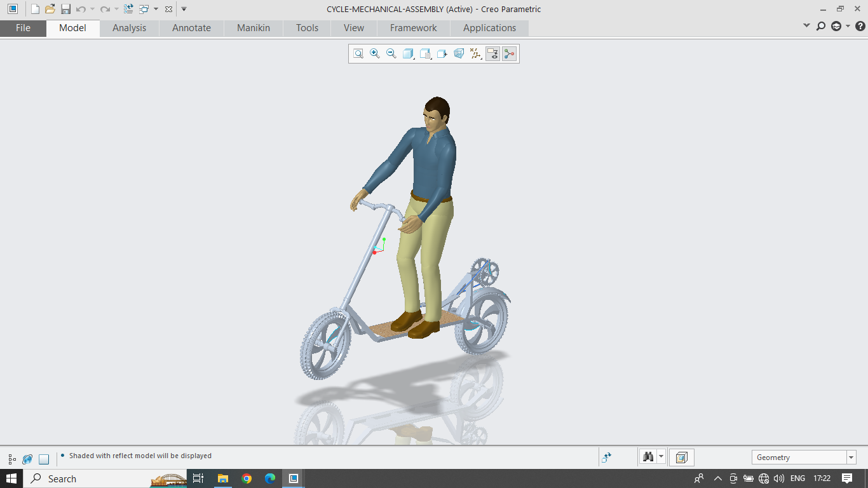
Task: Open the Datum Display Filters icon
Action: 476,54
